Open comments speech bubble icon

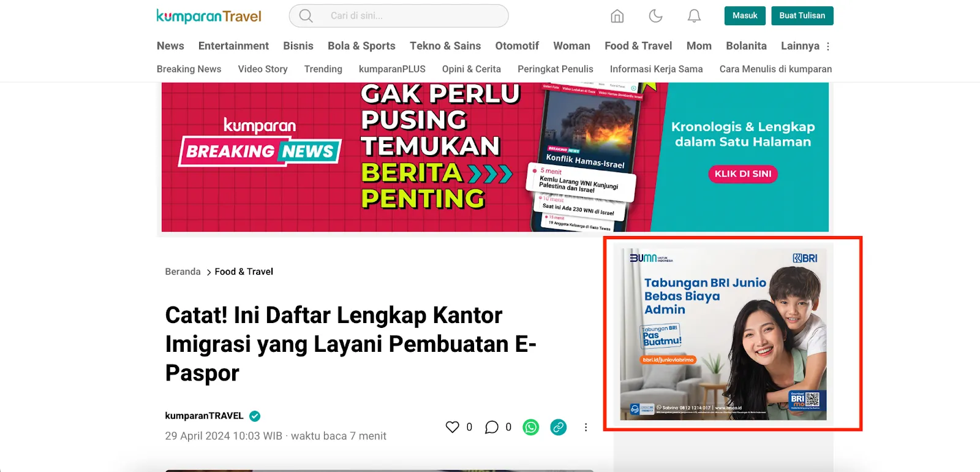[491, 427]
